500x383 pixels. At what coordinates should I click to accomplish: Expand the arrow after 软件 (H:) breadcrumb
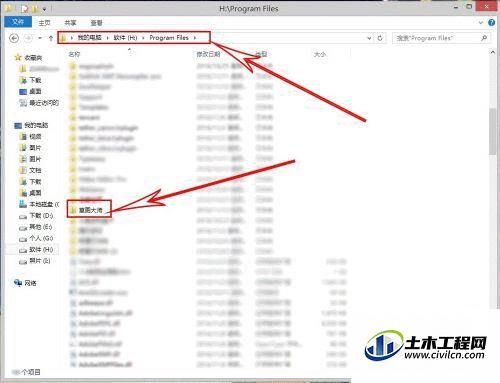tap(143, 38)
